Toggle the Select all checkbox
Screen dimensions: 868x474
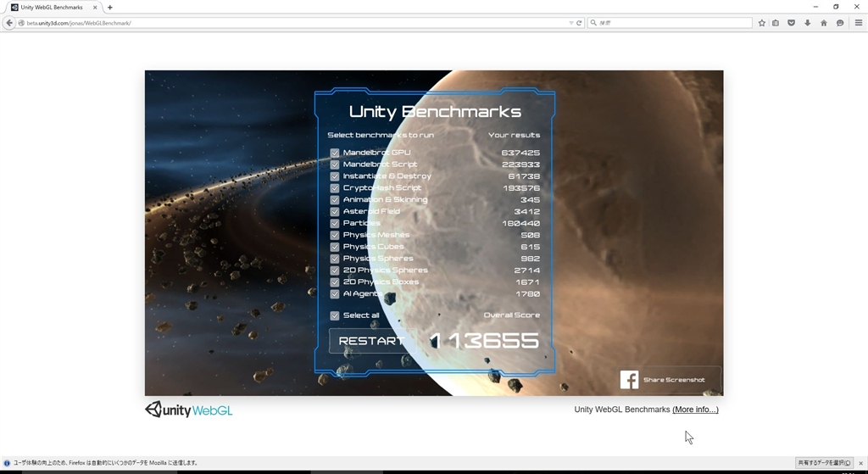[334, 315]
